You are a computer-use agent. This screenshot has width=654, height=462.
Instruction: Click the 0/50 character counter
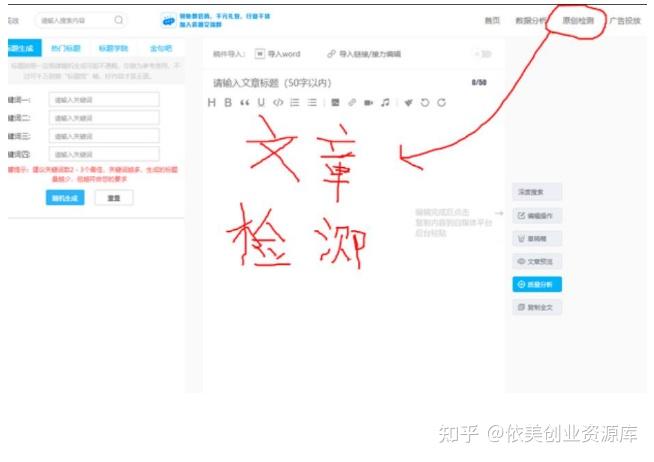[479, 83]
